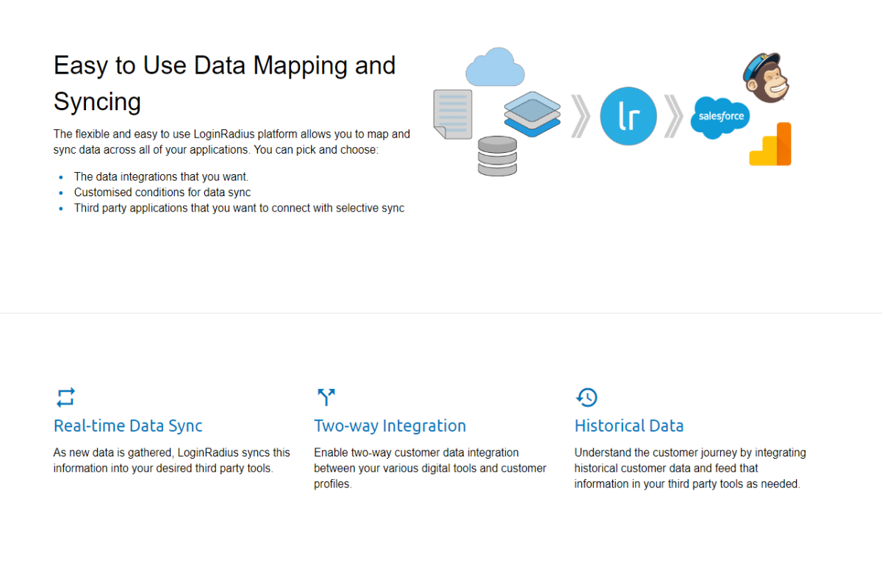The height and width of the screenshot is (588, 882).
Task: Click the blue cloud icon
Action: pyautogui.click(x=495, y=67)
